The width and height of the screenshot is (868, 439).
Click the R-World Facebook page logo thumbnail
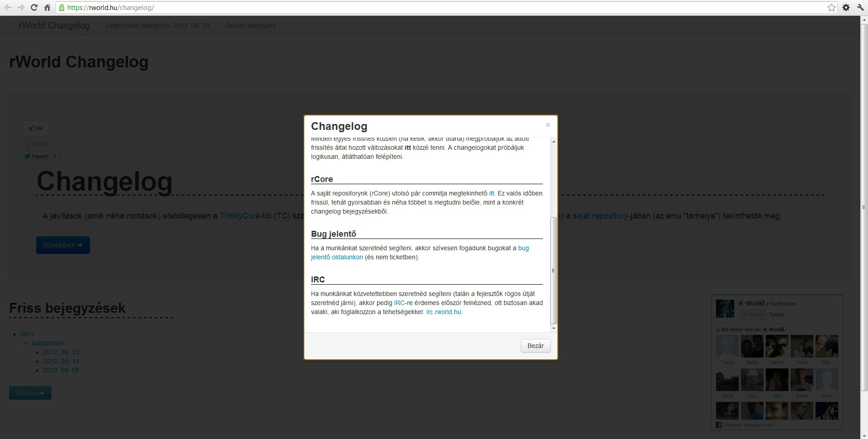pos(725,309)
